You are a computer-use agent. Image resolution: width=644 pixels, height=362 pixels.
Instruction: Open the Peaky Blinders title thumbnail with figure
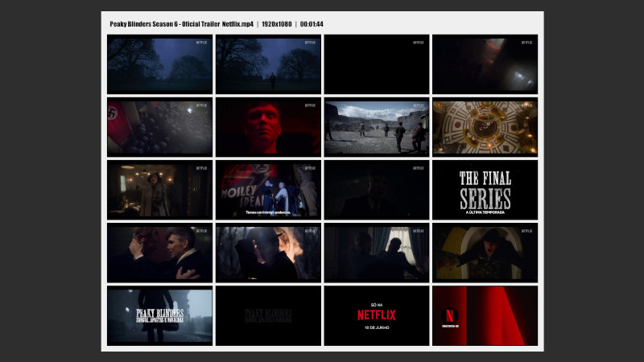coord(159,315)
